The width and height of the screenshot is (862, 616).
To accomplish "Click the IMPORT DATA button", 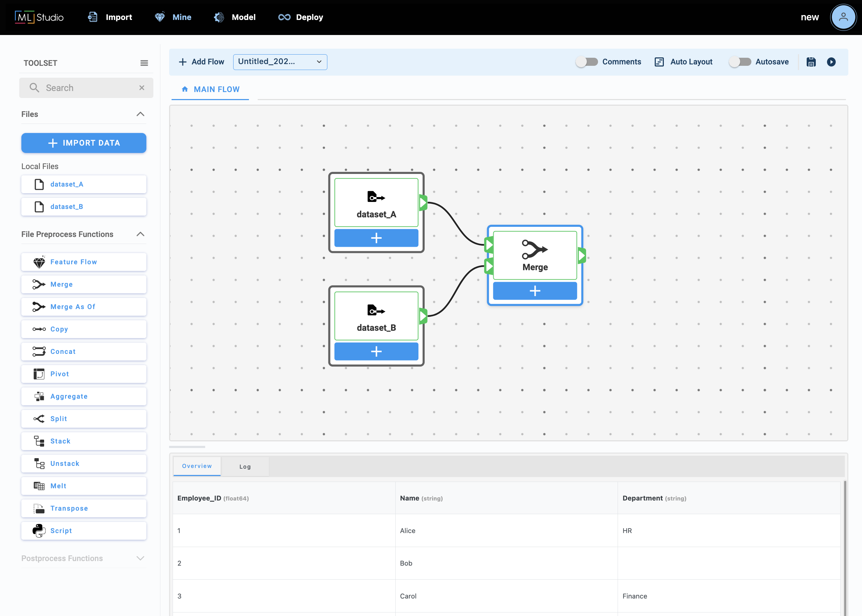I will [x=83, y=143].
